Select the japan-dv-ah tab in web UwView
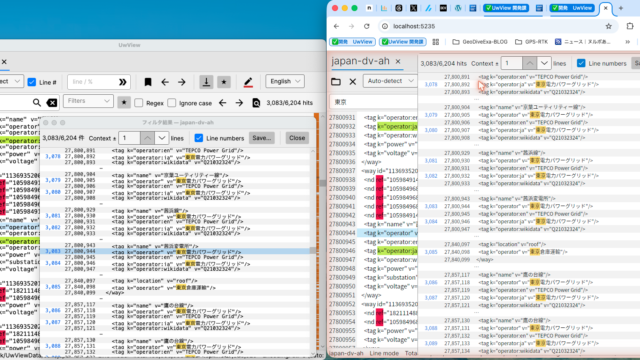The image size is (640, 360). (360, 61)
